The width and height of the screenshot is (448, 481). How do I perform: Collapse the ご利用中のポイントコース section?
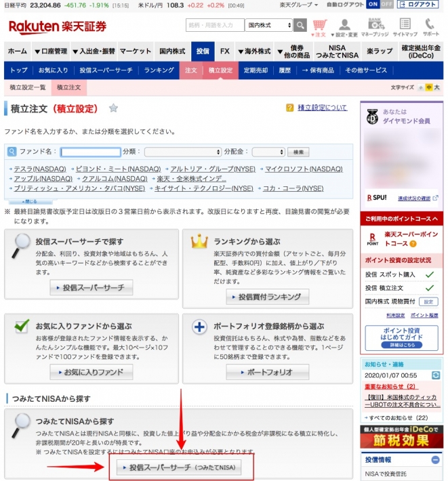click(x=401, y=219)
